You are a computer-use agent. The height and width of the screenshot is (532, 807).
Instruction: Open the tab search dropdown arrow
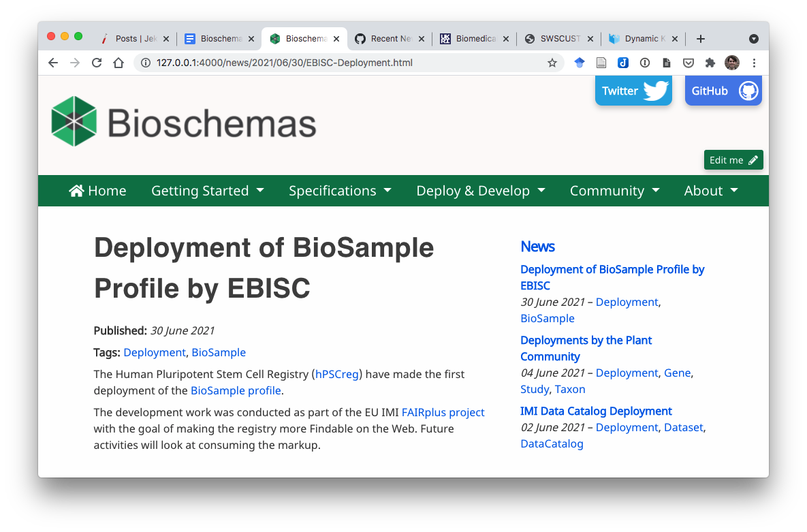click(x=753, y=39)
